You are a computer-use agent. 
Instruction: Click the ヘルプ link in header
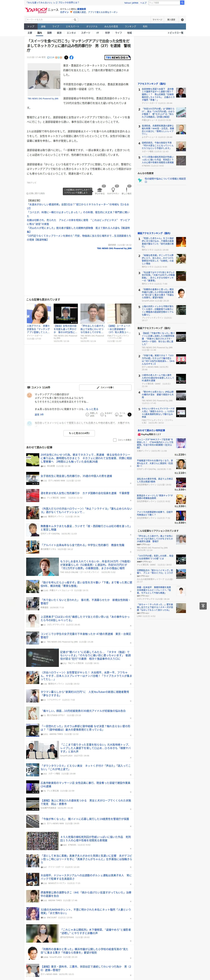click(143, 3)
